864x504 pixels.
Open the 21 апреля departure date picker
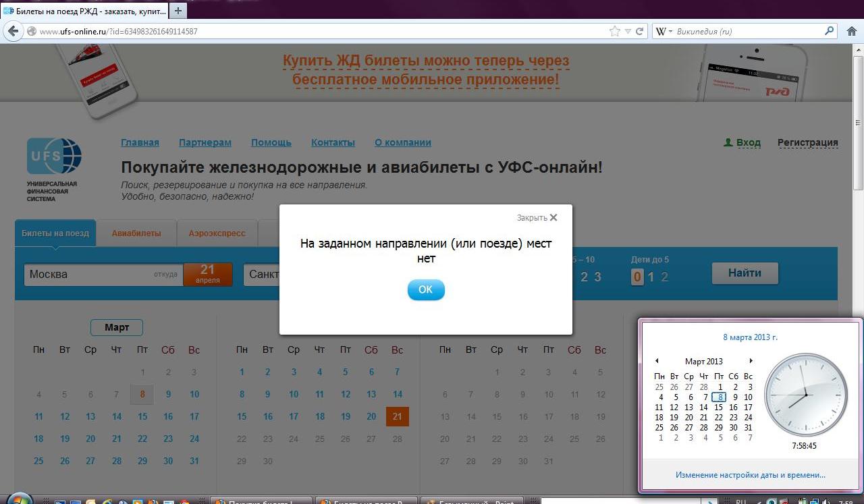point(207,274)
